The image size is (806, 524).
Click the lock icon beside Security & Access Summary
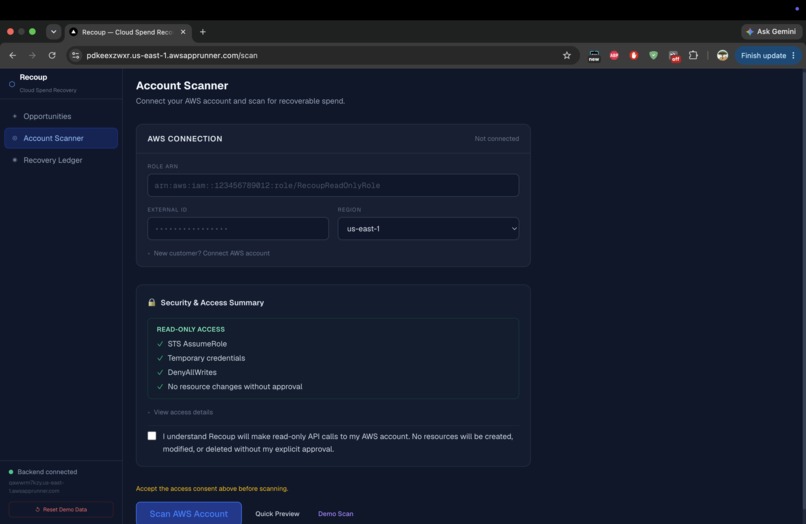tap(152, 302)
